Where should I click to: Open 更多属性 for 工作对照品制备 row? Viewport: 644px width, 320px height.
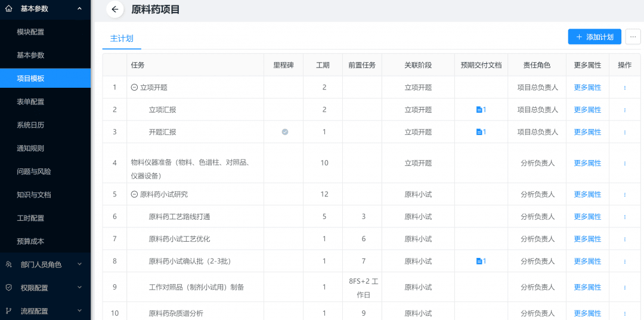[587, 287]
